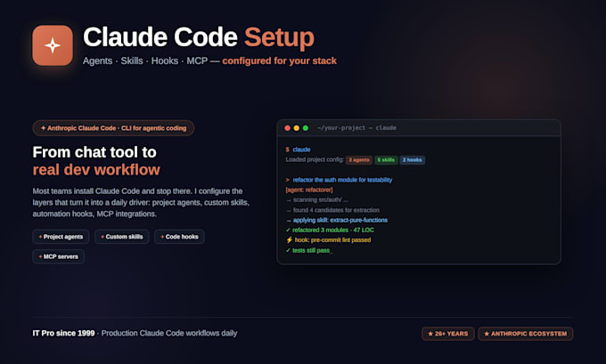Click 'refactor the auth module for testability' line

342,180
